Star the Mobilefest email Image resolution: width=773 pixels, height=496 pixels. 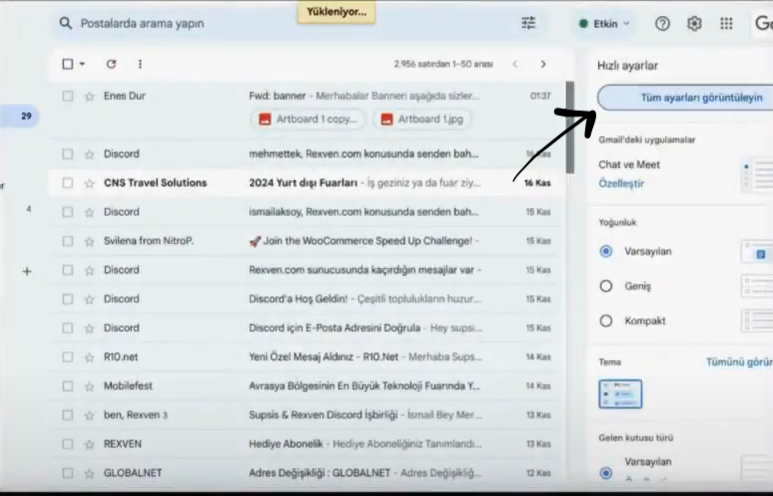point(89,387)
